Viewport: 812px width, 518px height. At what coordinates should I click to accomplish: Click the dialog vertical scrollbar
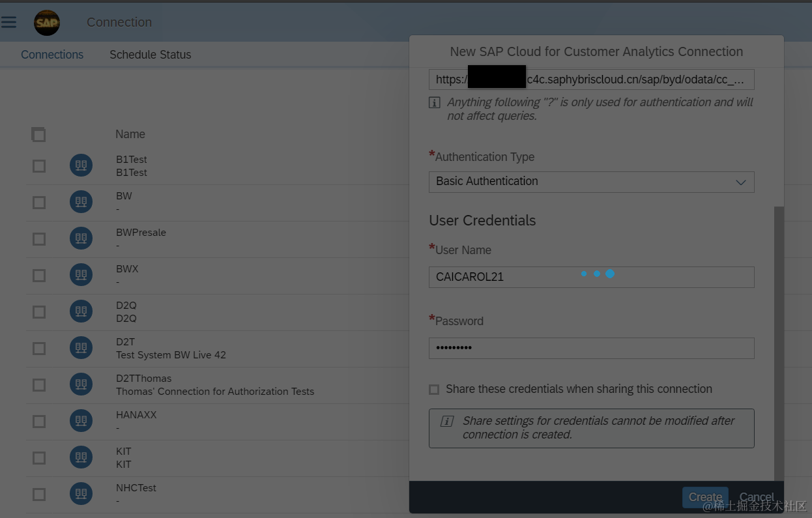[x=779, y=344]
